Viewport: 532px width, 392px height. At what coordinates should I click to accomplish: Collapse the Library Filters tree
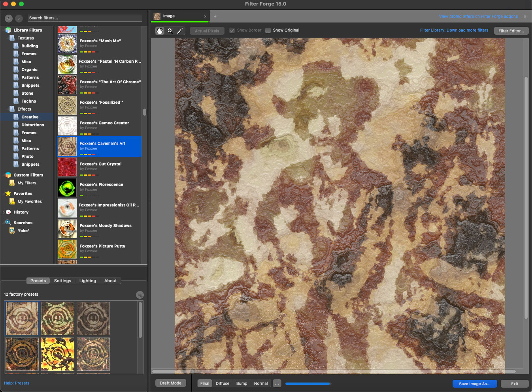click(x=4, y=30)
